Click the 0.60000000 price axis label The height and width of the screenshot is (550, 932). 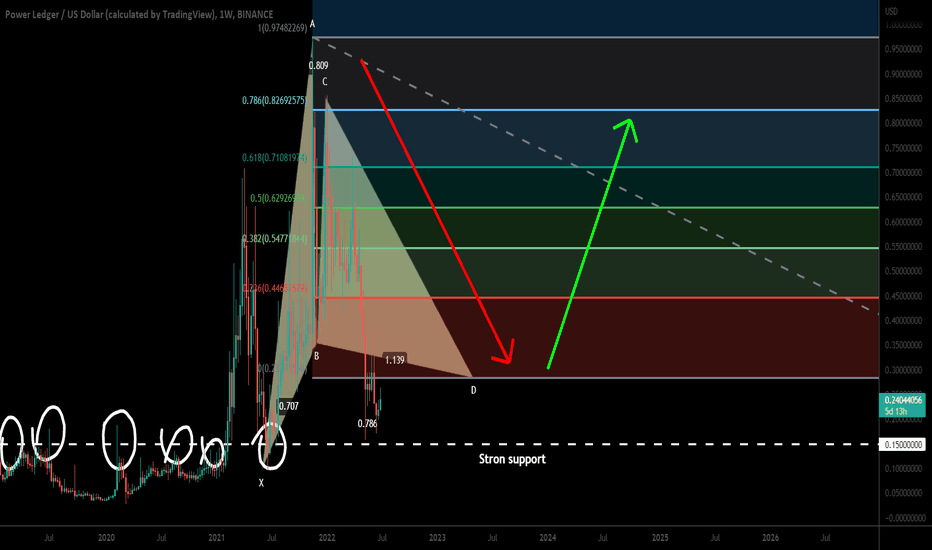click(903, 222)
